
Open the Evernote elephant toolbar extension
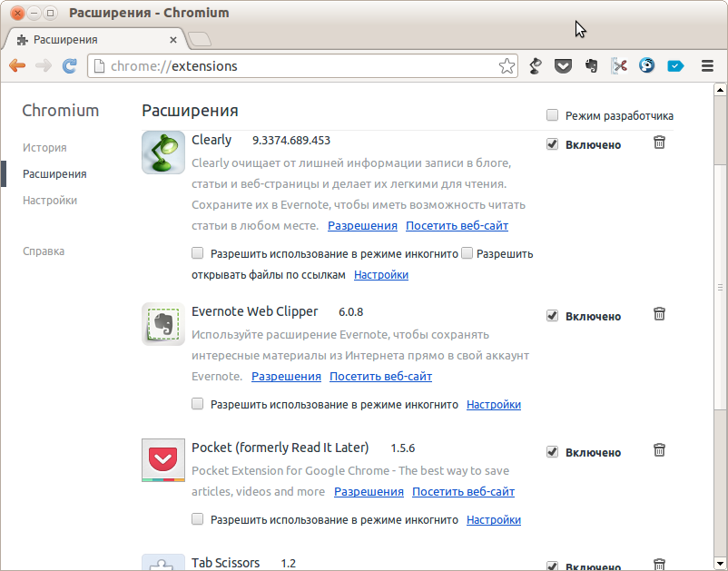pos(591,66)
